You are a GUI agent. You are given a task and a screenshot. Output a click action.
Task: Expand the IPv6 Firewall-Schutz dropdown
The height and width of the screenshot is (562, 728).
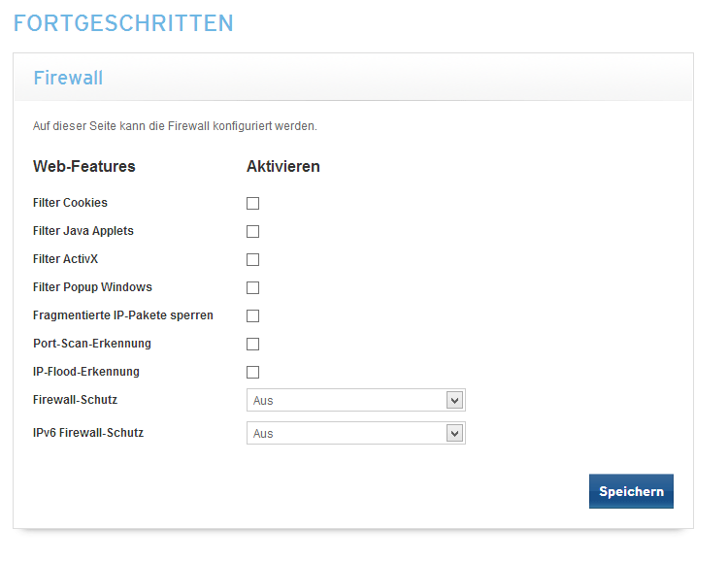click(x=355, y=434)
